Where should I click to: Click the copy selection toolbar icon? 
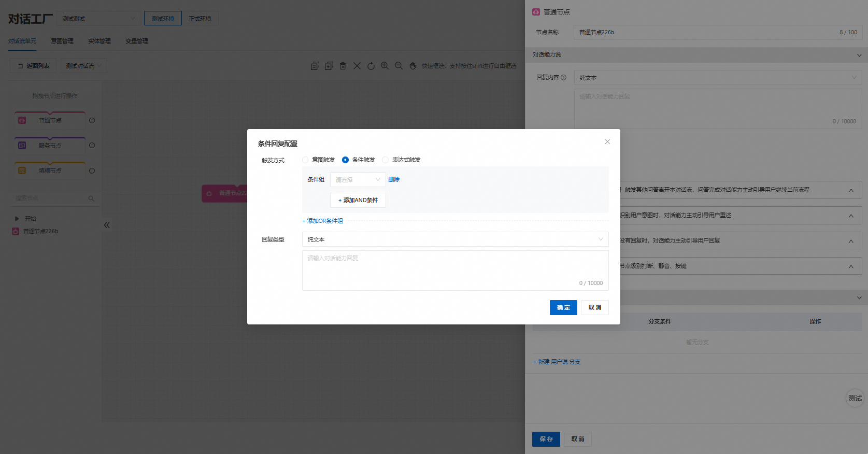click(x=315, y=66)
